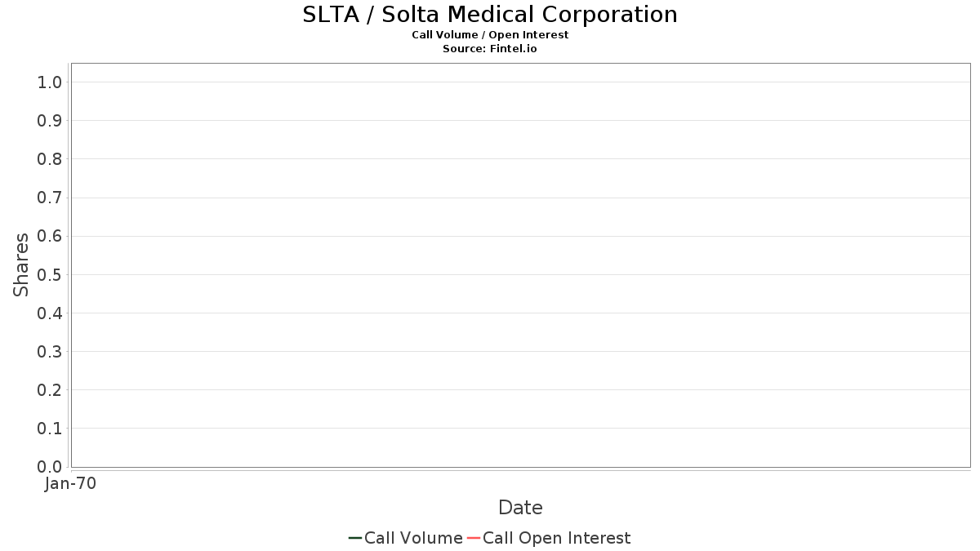Select the 0.4 y-axis tick label
980x551 pixels.
[x=50, y=313]
